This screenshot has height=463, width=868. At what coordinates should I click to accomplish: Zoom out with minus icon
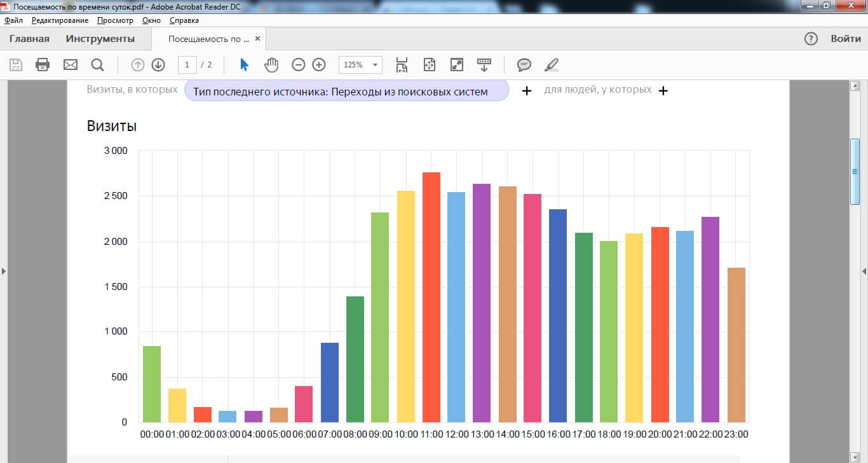pyautogui.click(x=299, y=65)
